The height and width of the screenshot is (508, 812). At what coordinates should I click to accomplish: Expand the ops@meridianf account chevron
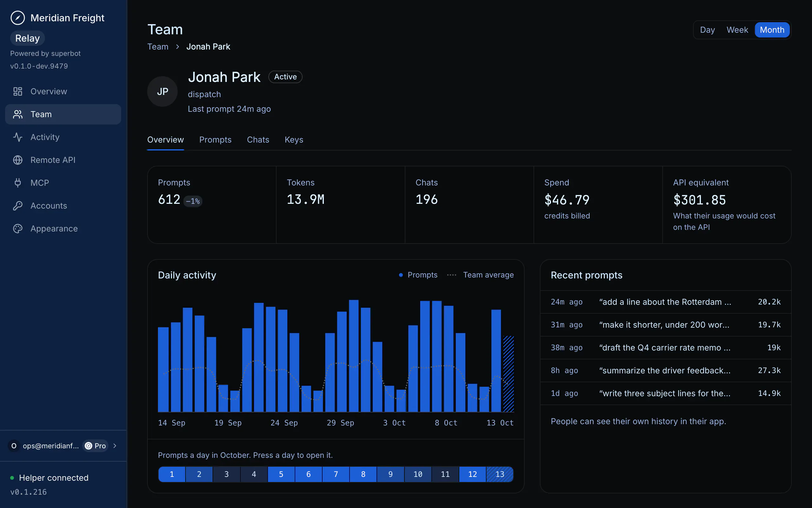click(115, 446)
